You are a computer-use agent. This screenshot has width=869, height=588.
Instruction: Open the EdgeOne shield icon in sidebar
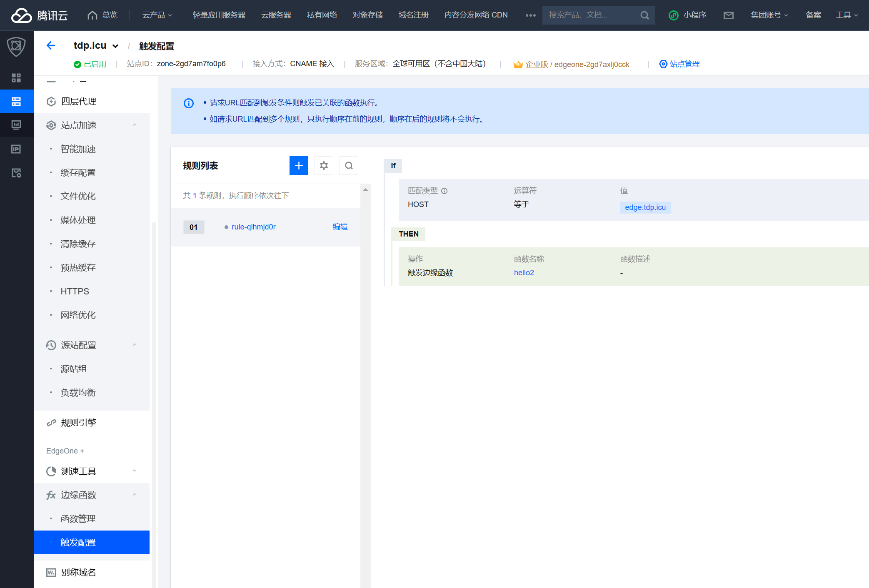coord(16,47)
